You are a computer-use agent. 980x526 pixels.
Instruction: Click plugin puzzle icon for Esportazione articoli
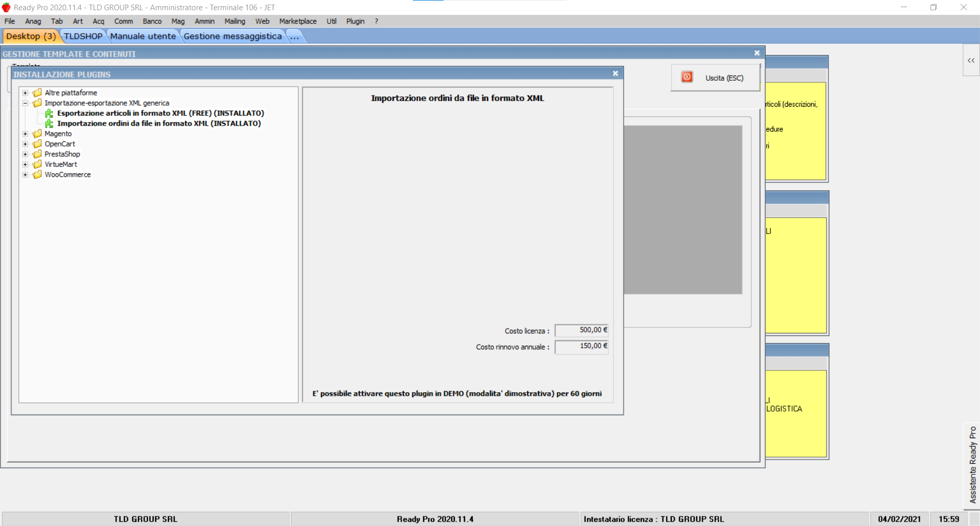tap(49, 113)
